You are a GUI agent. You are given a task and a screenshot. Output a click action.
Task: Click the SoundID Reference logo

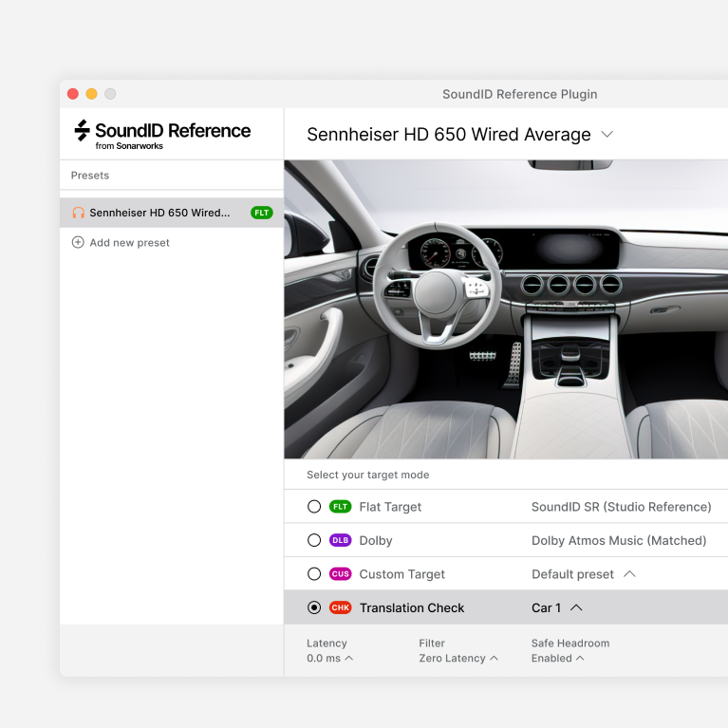pyautogui.click(x=162, y=134)
